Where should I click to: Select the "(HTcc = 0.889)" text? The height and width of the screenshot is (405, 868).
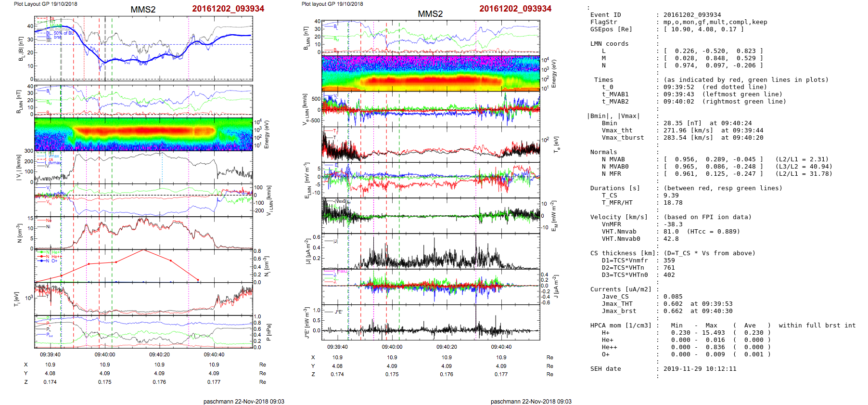point(714,232)
